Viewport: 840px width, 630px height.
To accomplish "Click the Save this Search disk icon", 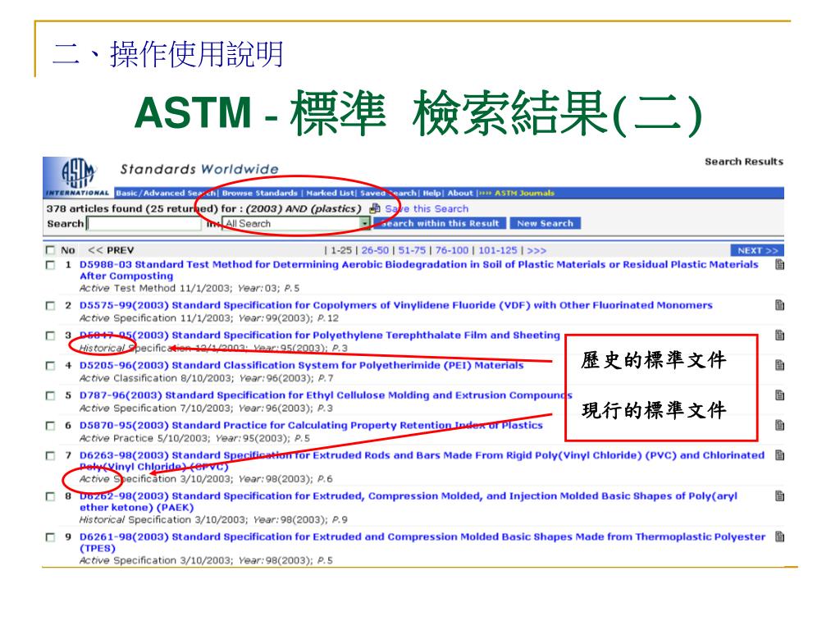I will (x=375, y=208).
